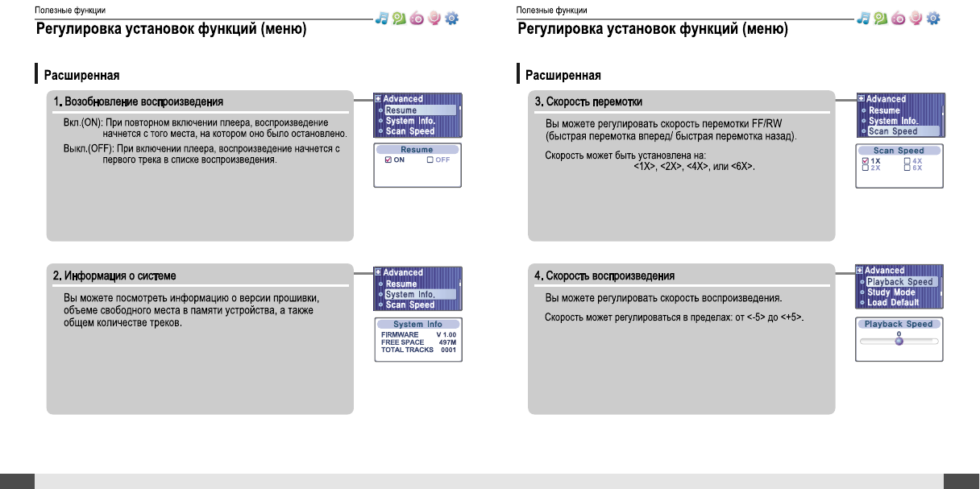Choose Scan Speed in section 1 menu
The height and width of the screenshot is (489, 980).
click(409, 131)
